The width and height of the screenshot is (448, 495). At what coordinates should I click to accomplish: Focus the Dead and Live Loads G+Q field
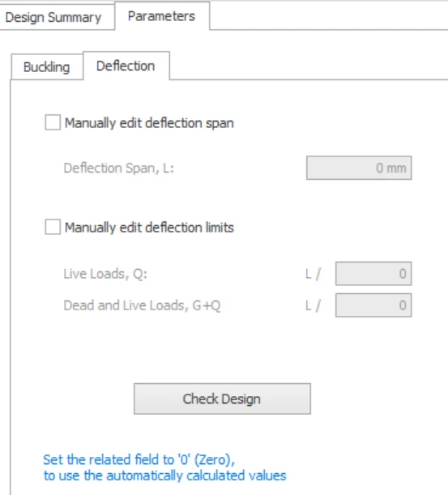373,305
